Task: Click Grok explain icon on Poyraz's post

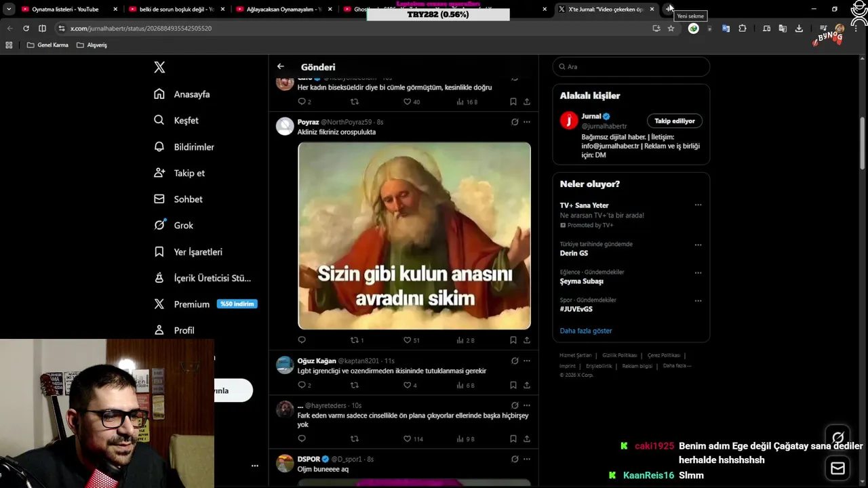Action: point(515,122)
